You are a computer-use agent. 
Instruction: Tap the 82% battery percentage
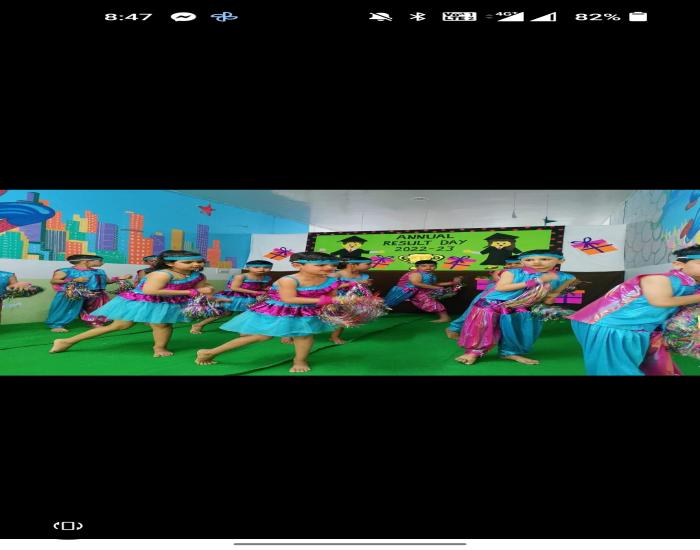(x=598, y=17)
